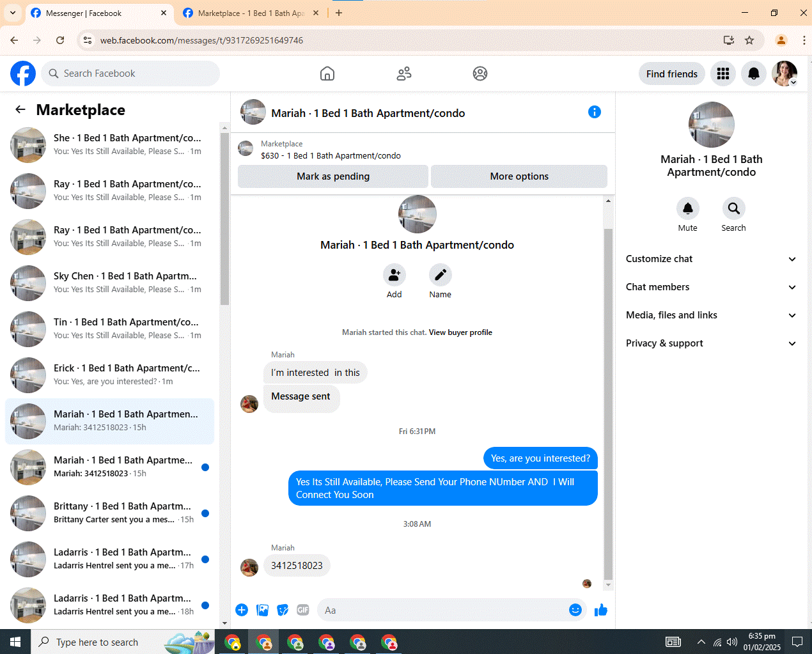
Task: Go to the Home feed icon
Action: 327,74
